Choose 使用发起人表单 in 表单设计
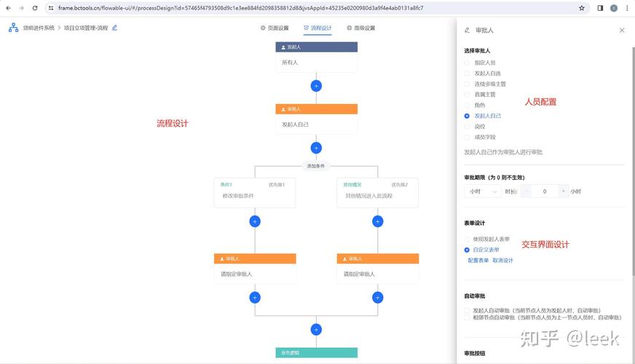 tap(467, 240)
